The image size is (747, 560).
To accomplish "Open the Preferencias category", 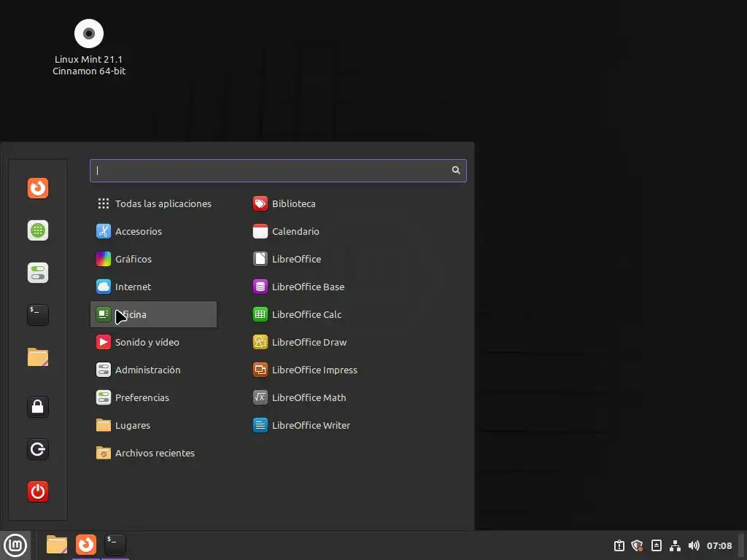I will point(153,397).
